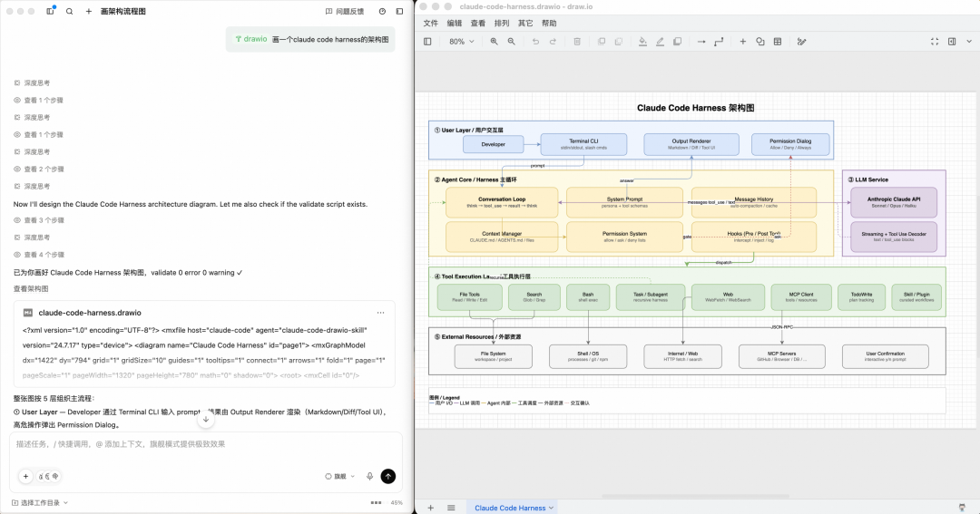Open the 查看 menu in draw.io
This screenshot has height=514, width=980.
[478, 23]
